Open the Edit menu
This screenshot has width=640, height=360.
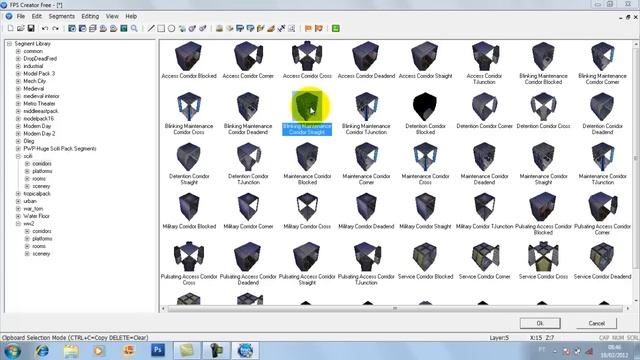(37, 16)
